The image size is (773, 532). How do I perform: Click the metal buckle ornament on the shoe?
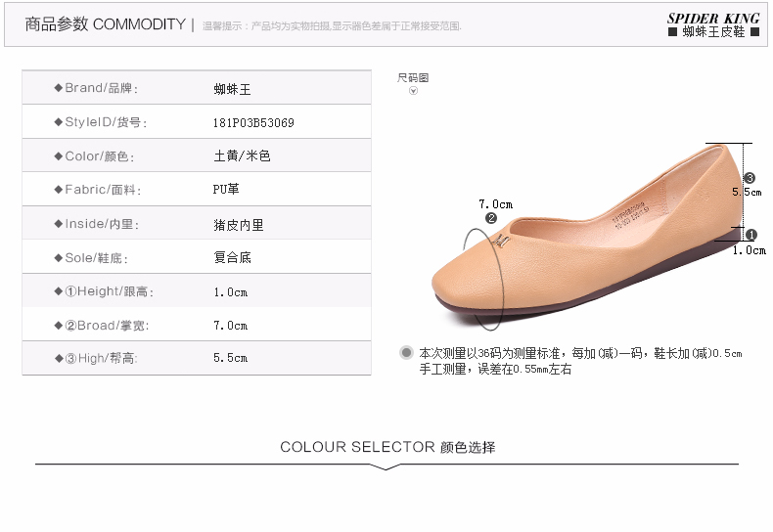[x=501, y=241]
